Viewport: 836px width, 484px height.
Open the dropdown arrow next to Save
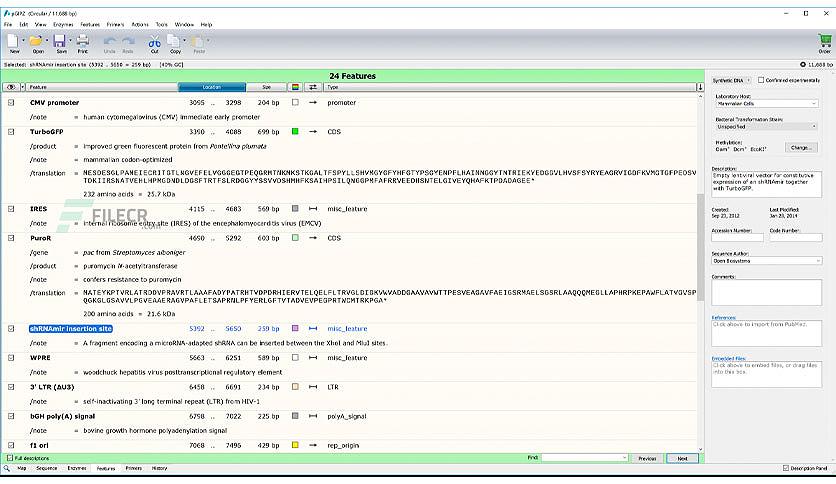tap(70, 41)
